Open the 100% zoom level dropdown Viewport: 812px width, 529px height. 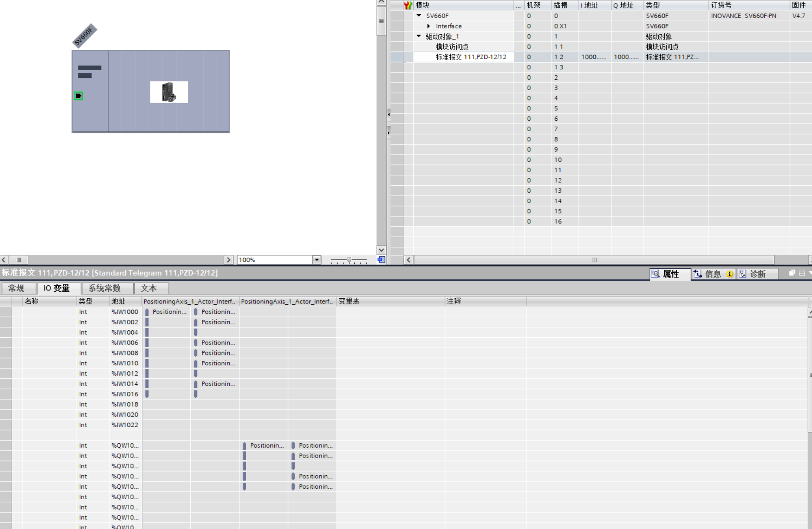click(x=317, y=260)
